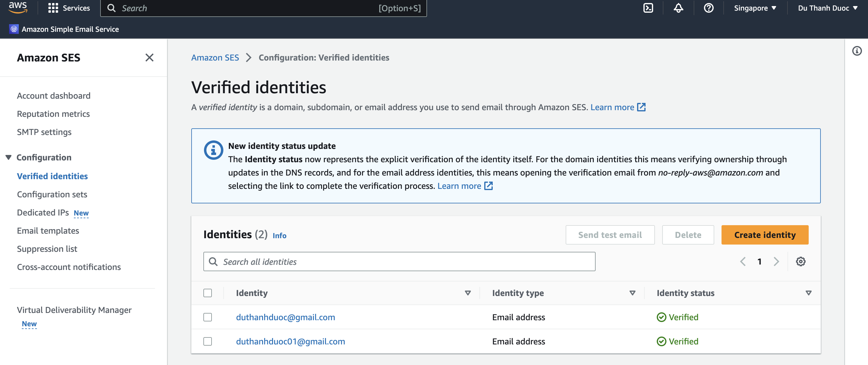Open Virtual Deliverability Manager
868x365 pixels.
pos(74,310)
